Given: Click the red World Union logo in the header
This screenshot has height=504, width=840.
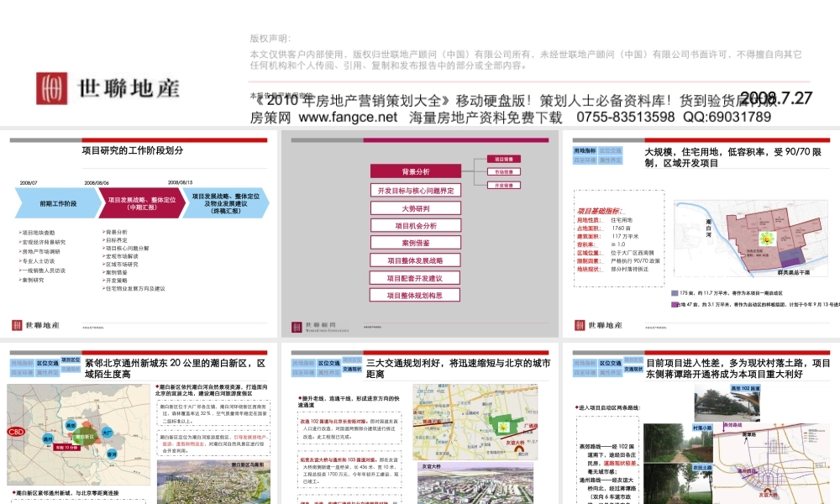Looking at the screenshot, I should [51, 88].
